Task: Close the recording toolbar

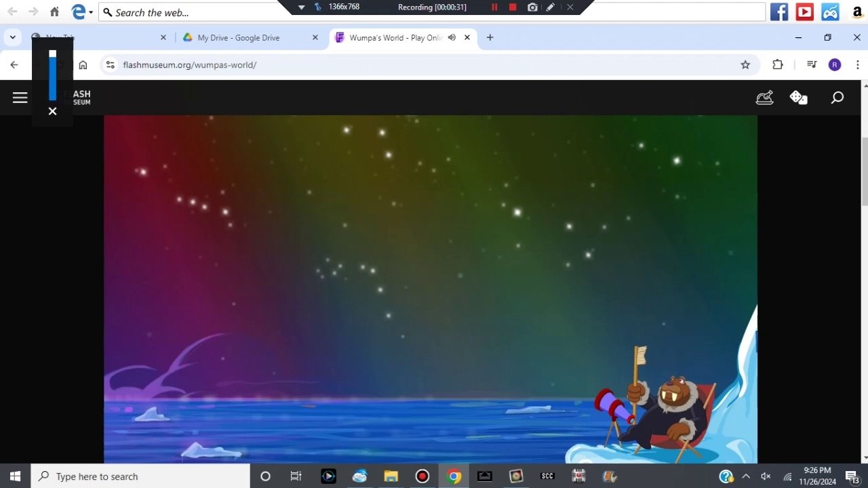Action: tap(570, 7)
